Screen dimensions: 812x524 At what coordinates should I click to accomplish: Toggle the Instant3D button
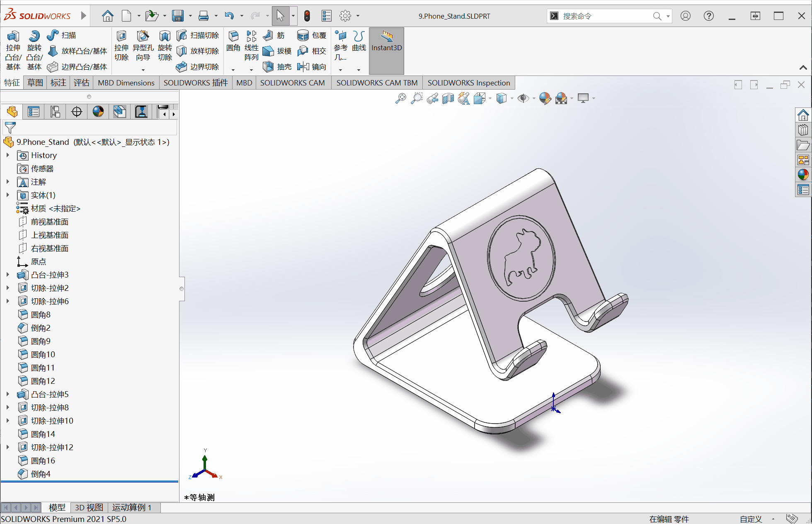coord(387,51)
